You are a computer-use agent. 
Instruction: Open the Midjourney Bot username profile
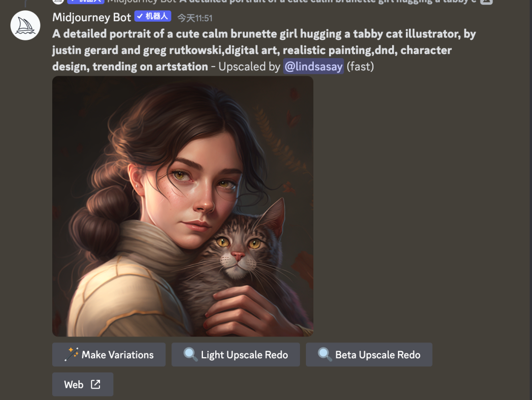(92, 17)
